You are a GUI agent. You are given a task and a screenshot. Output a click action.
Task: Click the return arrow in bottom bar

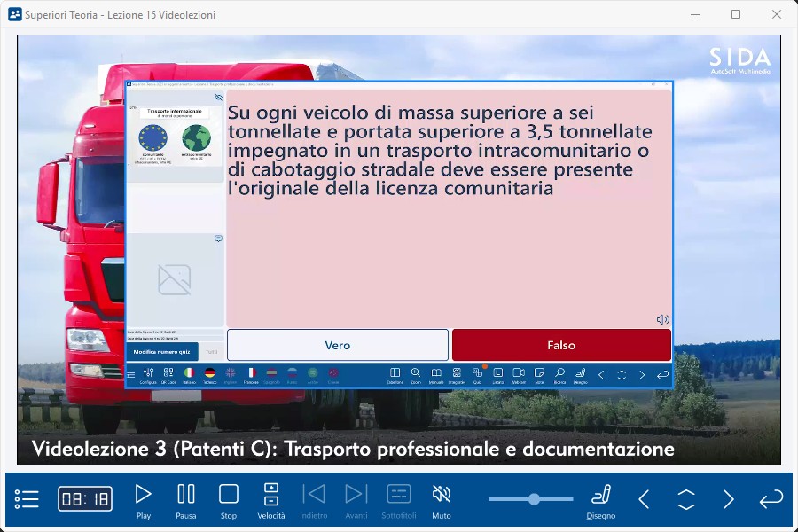coord(771,499)
